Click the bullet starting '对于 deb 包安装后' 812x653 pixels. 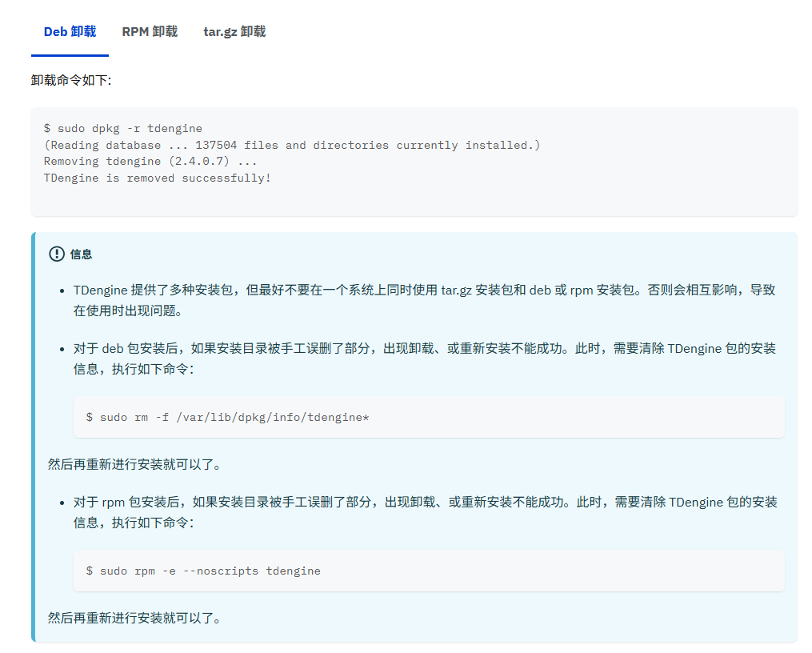pyautogui.click(x=424, y=359)
